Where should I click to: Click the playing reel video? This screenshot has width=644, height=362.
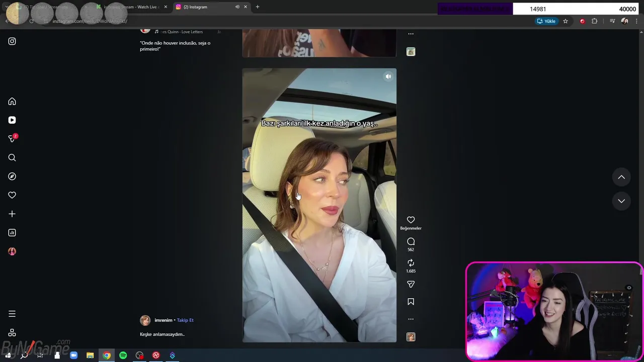(319, 205)
